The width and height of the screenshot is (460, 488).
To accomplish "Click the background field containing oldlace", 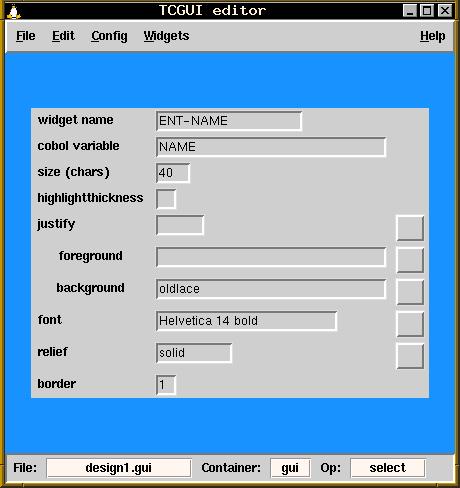I will [x=271, y=289].
